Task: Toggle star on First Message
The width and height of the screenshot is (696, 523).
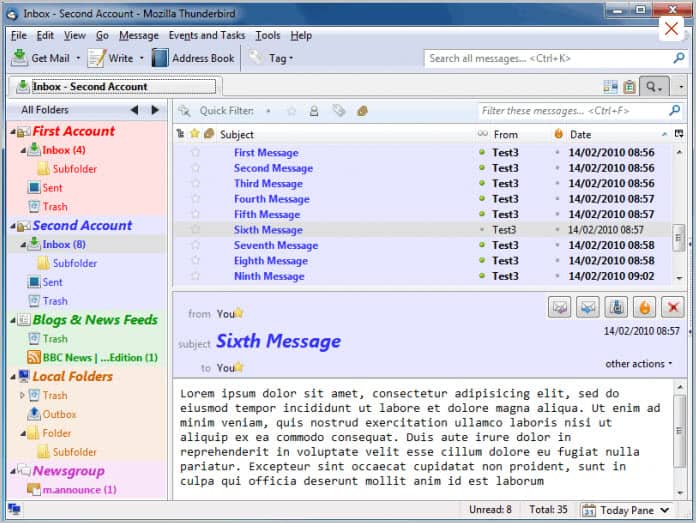Action: (x=195, y=153)
